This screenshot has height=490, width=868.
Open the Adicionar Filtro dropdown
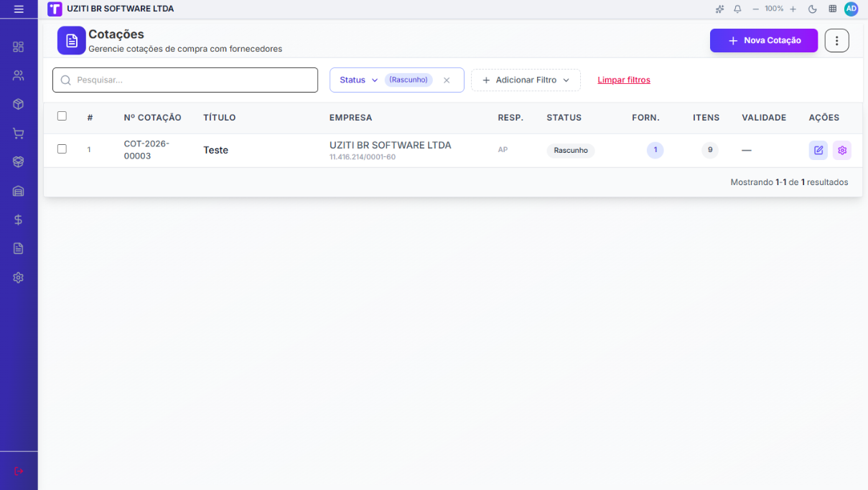(526, 80)
